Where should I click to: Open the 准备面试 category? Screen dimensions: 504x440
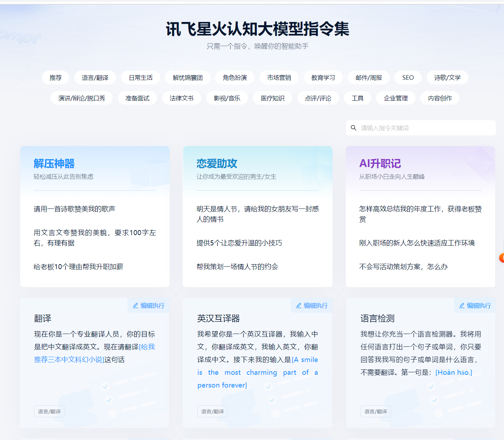[x=137, y=98]
